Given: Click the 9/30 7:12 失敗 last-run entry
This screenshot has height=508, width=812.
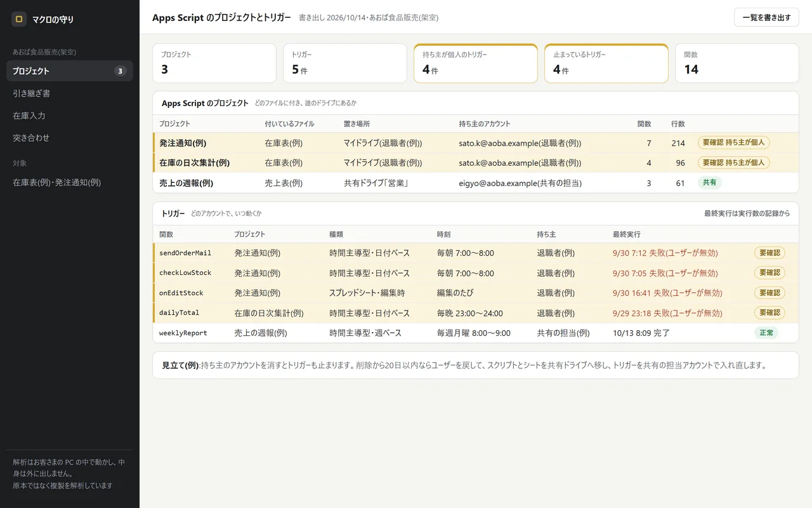Looking at the screenshot, I should 665,253.
